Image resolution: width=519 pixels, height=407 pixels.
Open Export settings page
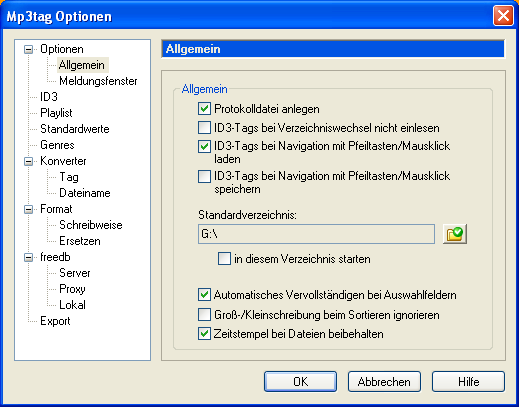[x=55, y=321]
